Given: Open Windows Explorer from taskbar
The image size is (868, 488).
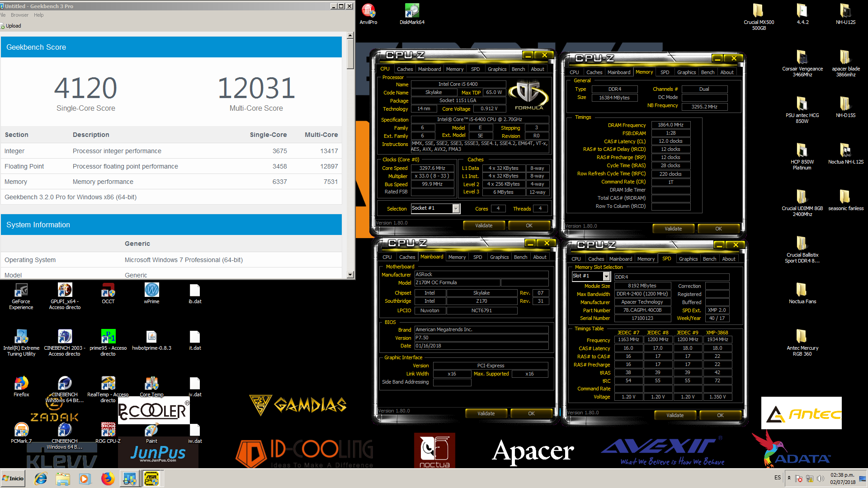Looking at the screenshot, I should [x=63, y=479].
